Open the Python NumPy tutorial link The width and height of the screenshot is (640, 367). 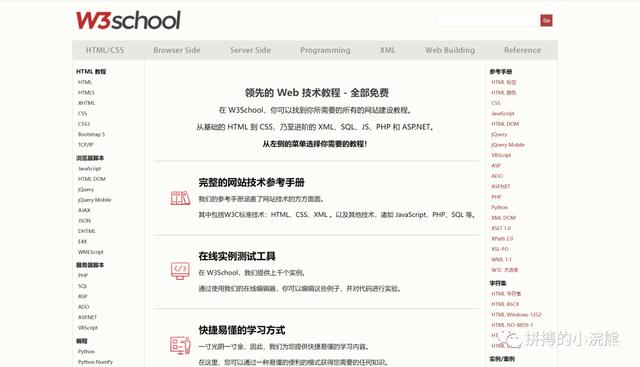(x=95, y=362)
